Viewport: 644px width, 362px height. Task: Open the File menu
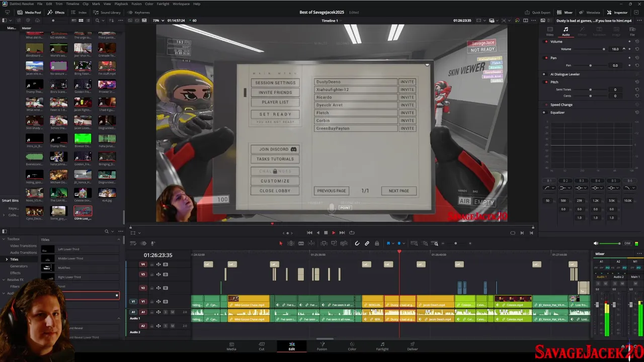pyautogui.click(x=40, y=4)
